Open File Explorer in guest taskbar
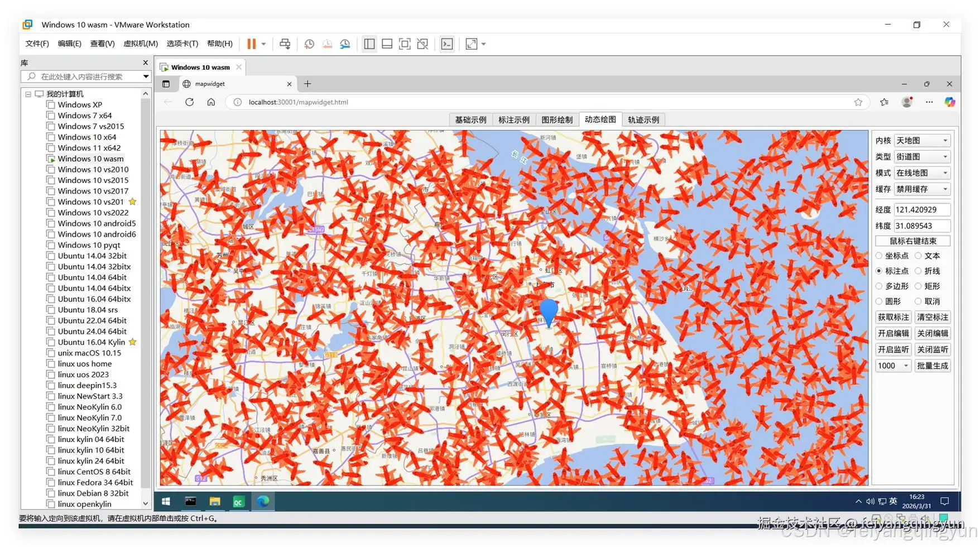 point(215,501)
